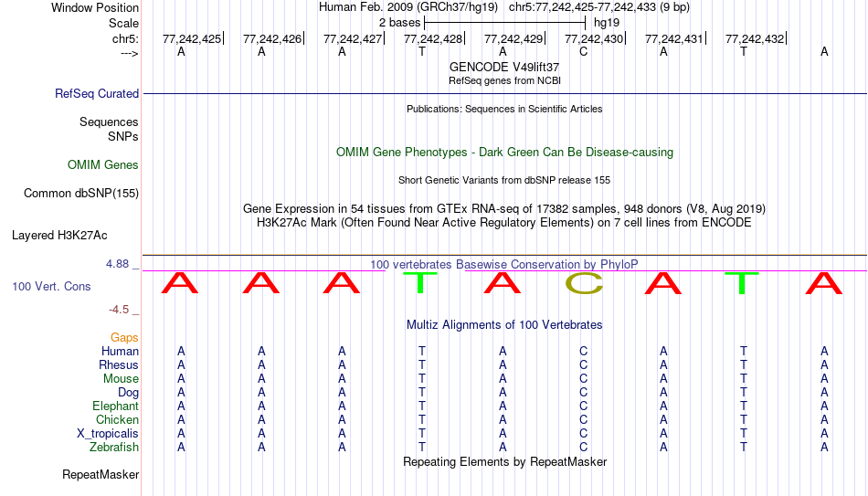Viewport: 868px width, 496px height.
Task: Click the Window Position label
Action: (95, 7)
